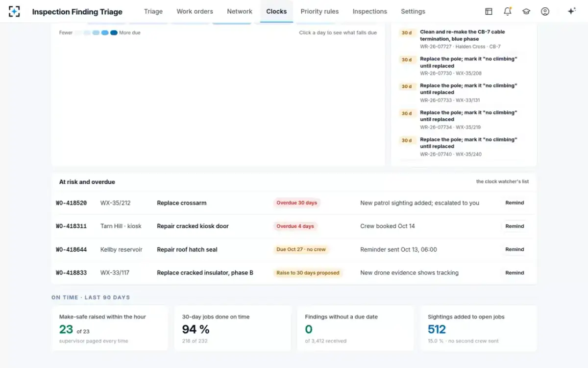
Task: Click the At risk and overdue heading
Action: coord(87,182)
